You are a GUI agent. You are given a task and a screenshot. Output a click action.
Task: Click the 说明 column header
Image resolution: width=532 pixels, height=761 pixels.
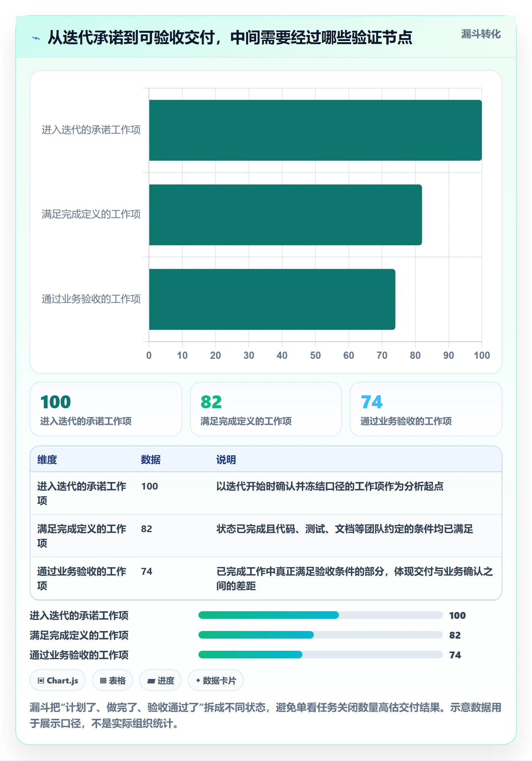(x=226, y=460)
